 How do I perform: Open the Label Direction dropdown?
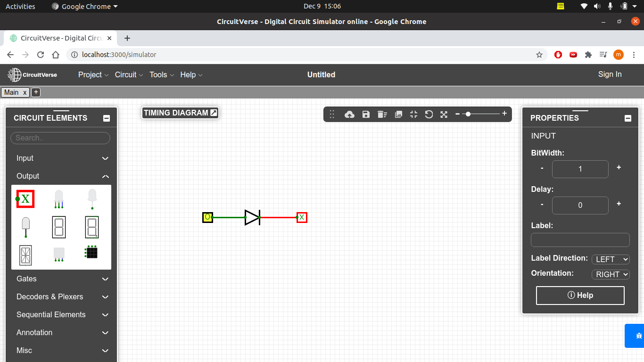[611, 259]
